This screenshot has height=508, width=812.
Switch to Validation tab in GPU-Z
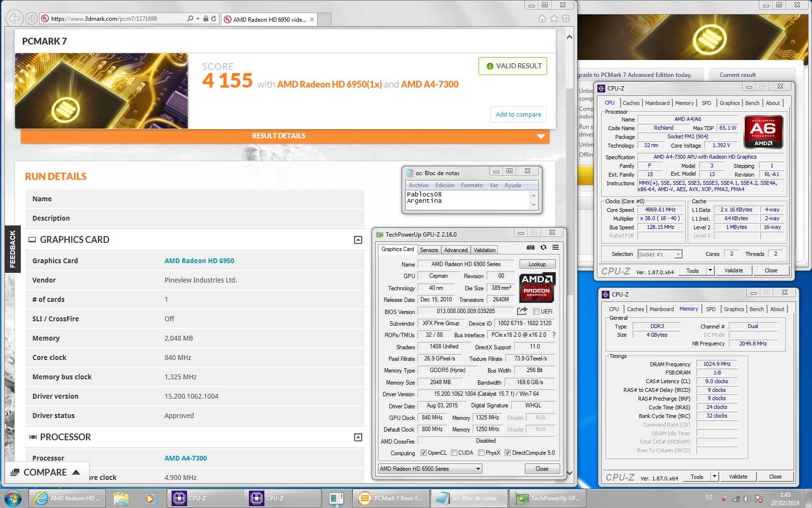(x=484, y=250)
